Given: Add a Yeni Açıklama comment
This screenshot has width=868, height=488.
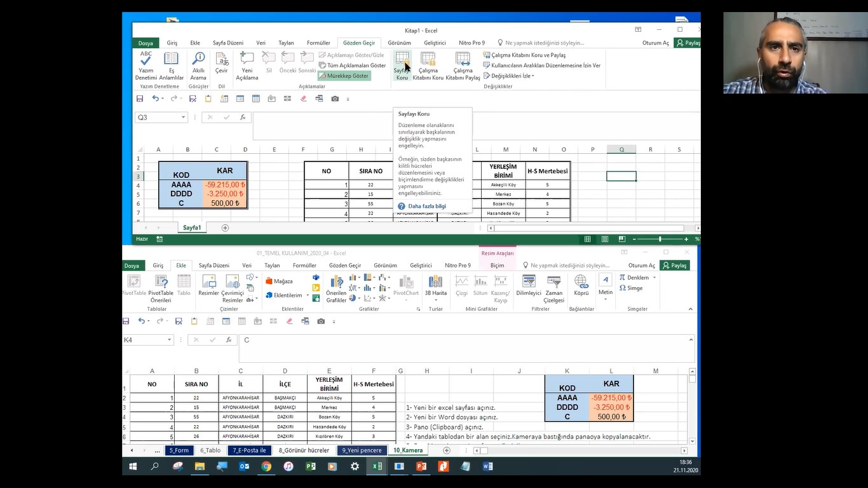Looking at the screenshot, I should click(247, 65).
